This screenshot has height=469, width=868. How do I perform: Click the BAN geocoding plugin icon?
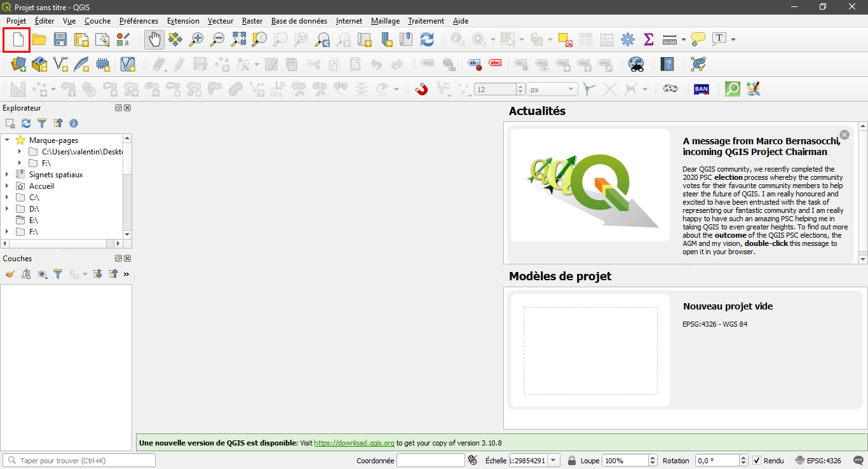[x=702, y=89]
